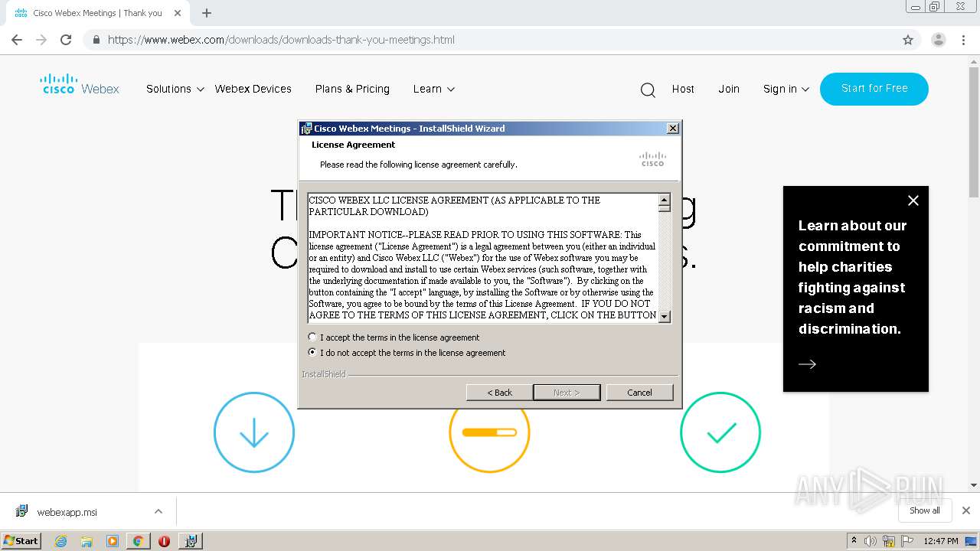Screen dimensions: 980x551
Task: Click Show all downloads
Action: click(924, 510)
